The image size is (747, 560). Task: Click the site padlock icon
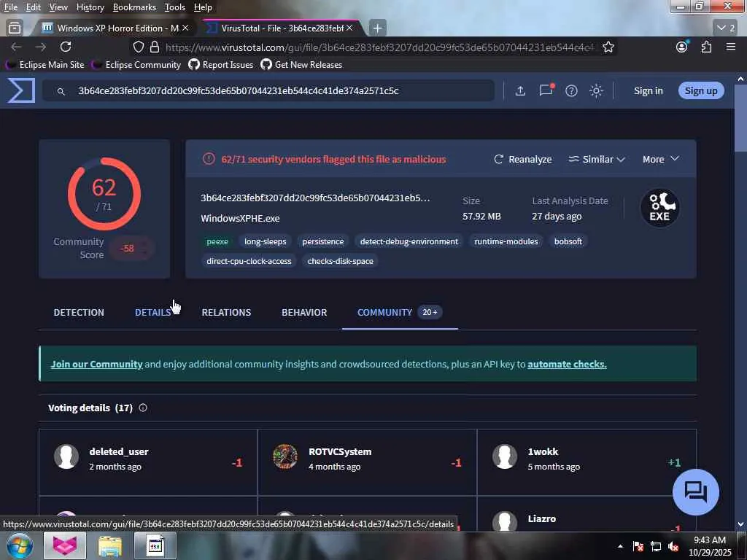(155, 47)
